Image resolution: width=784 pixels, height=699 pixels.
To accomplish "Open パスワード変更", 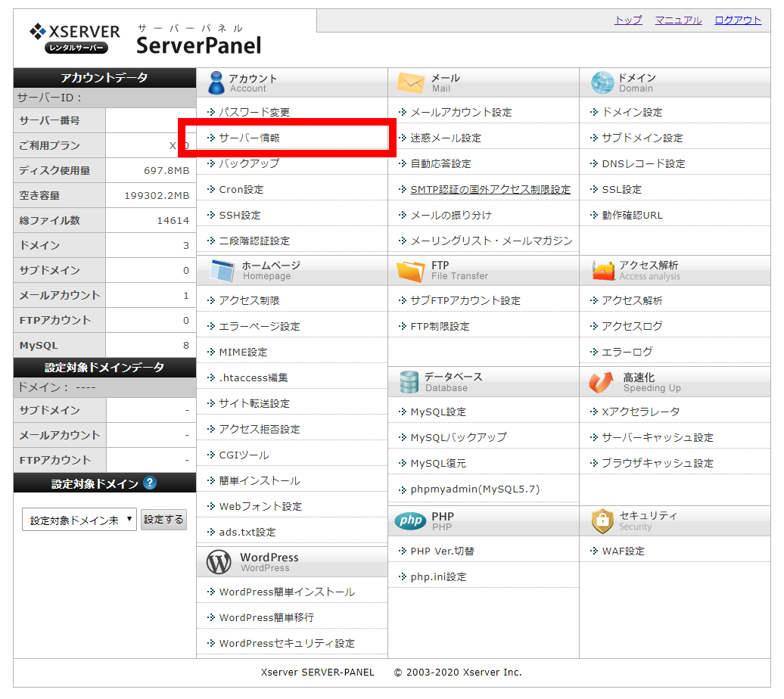I will [x=254, y=112].
